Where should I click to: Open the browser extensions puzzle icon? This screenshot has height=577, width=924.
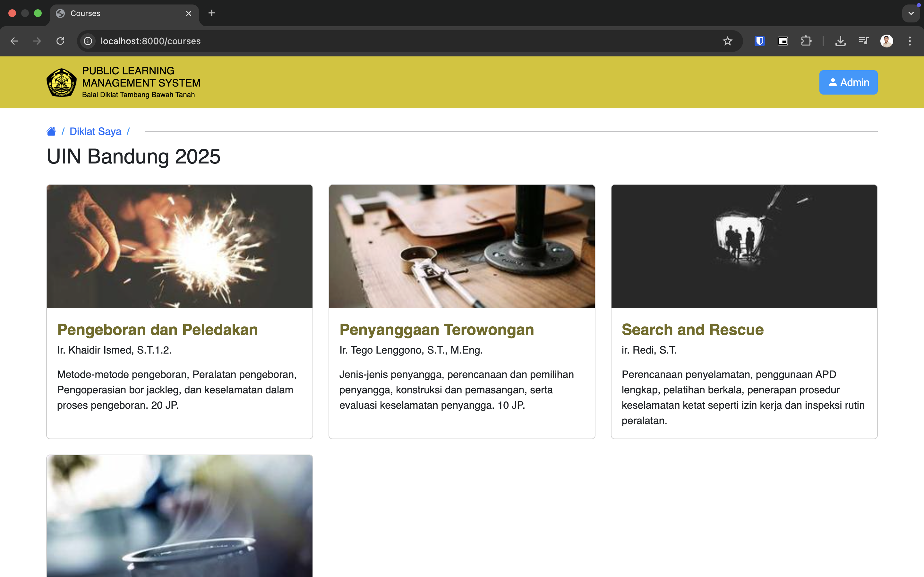[806, 41]
